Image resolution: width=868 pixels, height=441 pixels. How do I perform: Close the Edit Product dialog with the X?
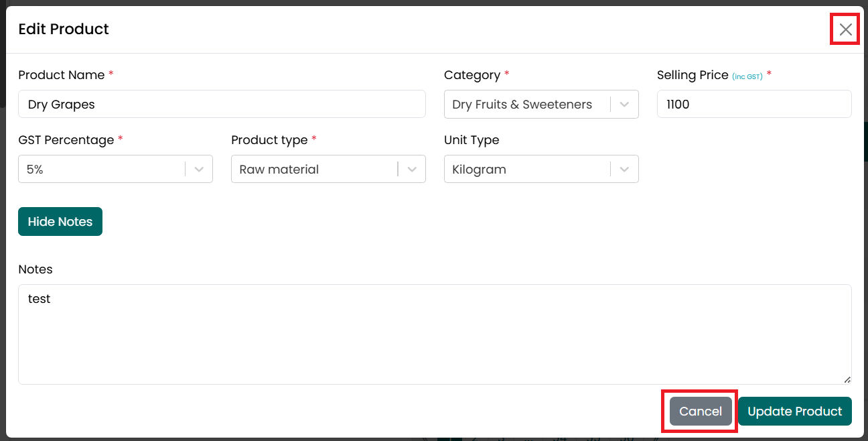coord(846,29)
